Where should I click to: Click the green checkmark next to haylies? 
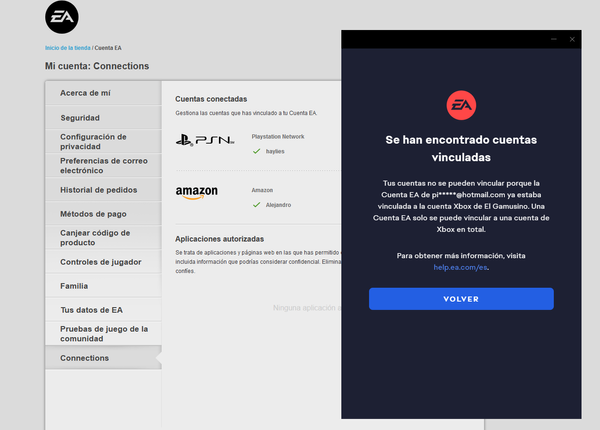(257, 151)
